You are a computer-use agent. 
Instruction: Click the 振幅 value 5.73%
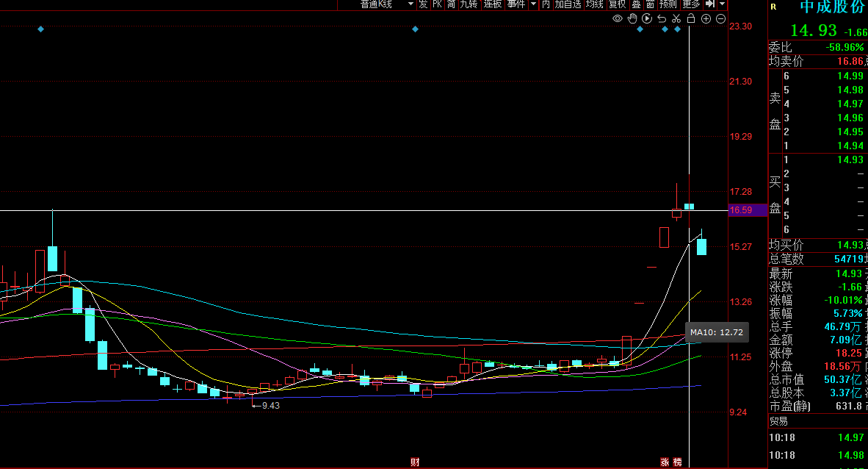coord(848,314)
